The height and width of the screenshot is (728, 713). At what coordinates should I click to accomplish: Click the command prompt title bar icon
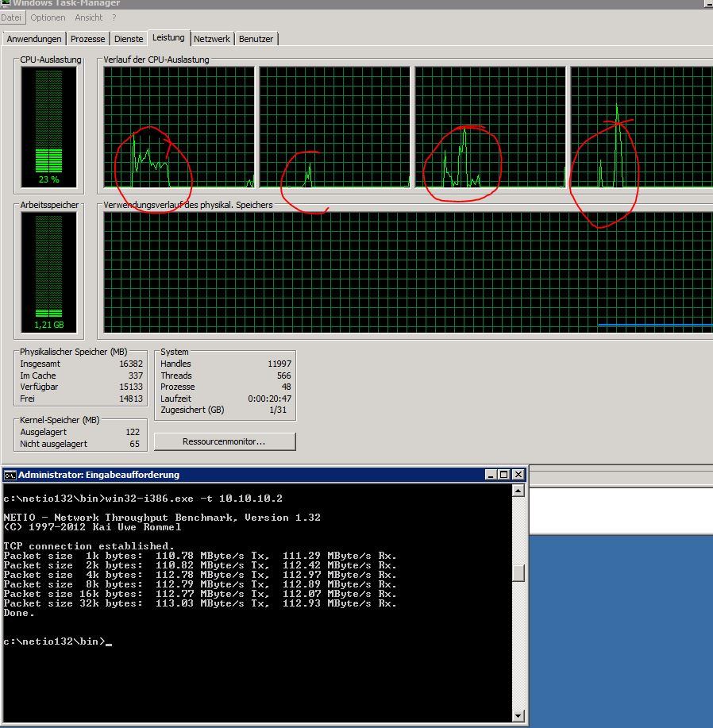click(x=10, y=475)
